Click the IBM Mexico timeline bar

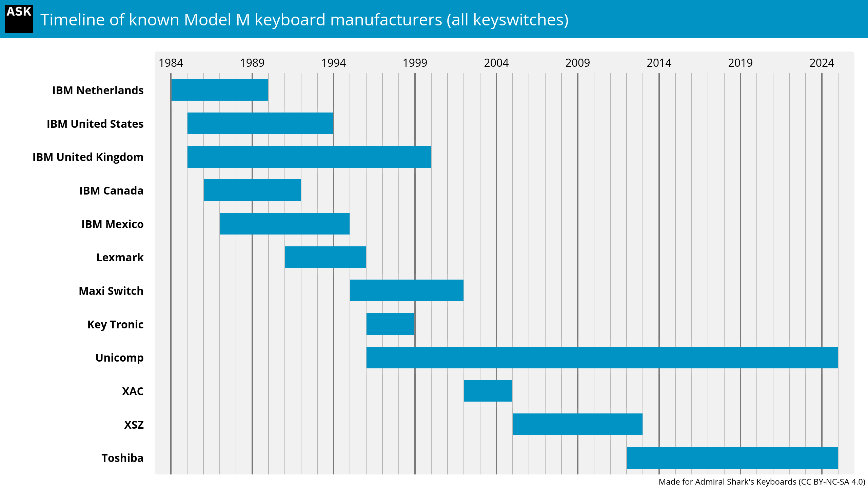(285, 224)
